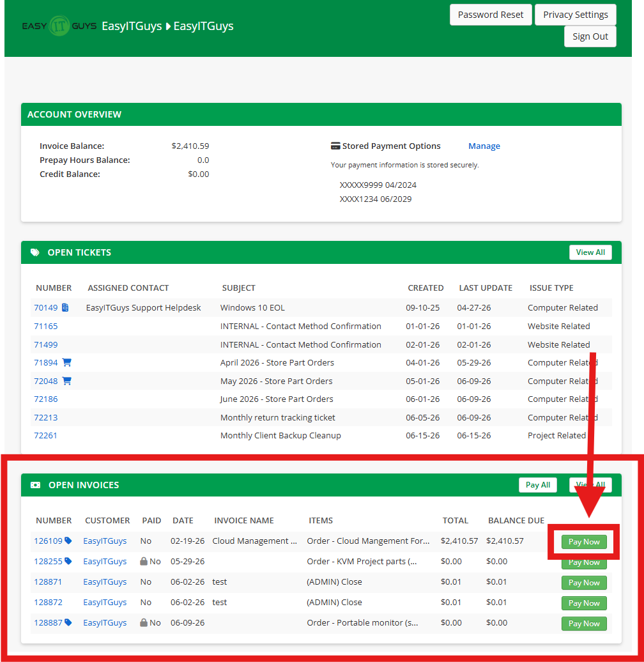Screen dimensions: 644x662
Task: Open invoice 128872
Action: tap(48, 603)
